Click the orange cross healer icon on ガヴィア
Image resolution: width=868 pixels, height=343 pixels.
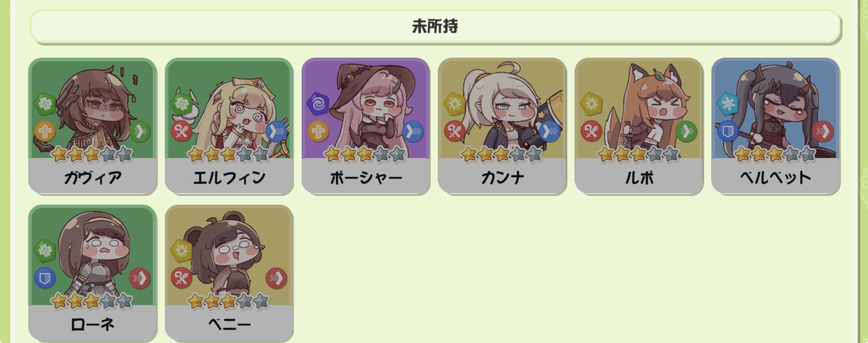pos(45,132)
